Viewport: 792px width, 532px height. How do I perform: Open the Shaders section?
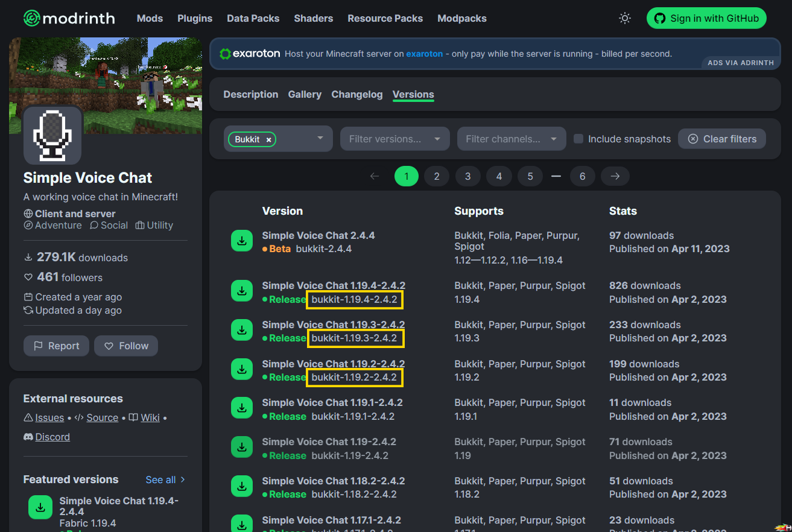314,18
